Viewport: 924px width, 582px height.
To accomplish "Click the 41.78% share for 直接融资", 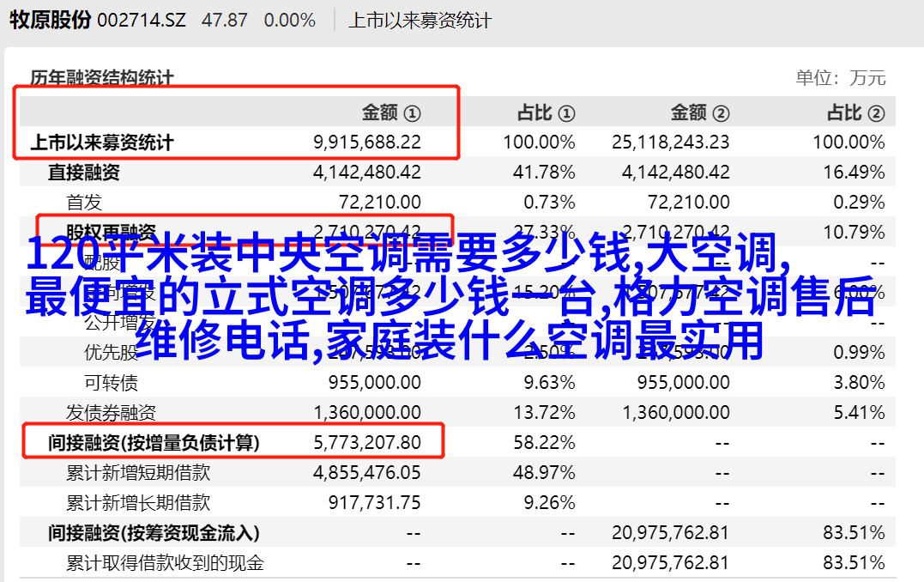I will 544,173.
